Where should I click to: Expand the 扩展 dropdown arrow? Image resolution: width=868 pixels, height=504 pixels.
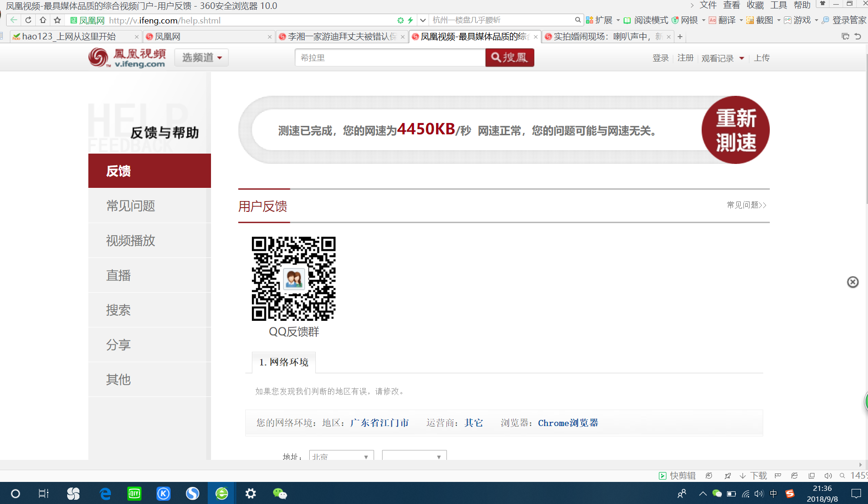(618, 20)
